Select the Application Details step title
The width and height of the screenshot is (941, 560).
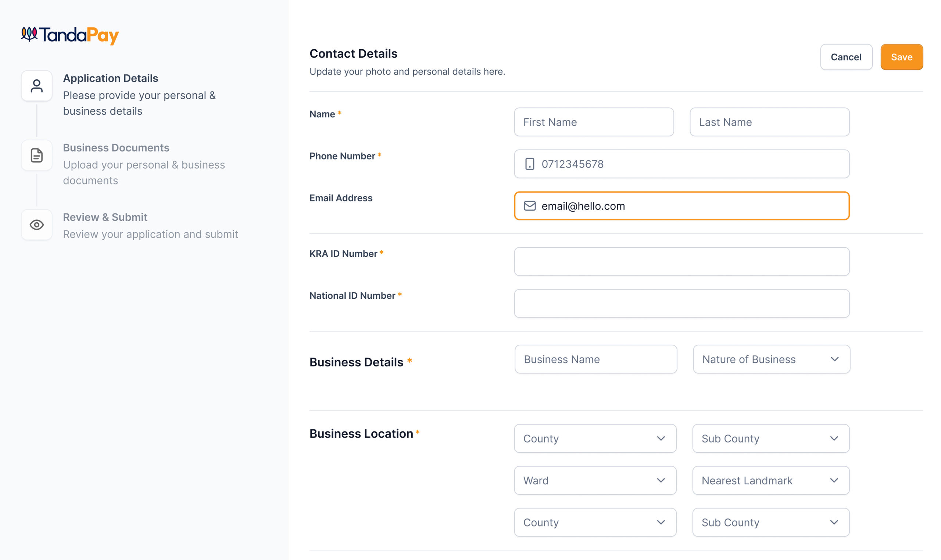(110, 78)
